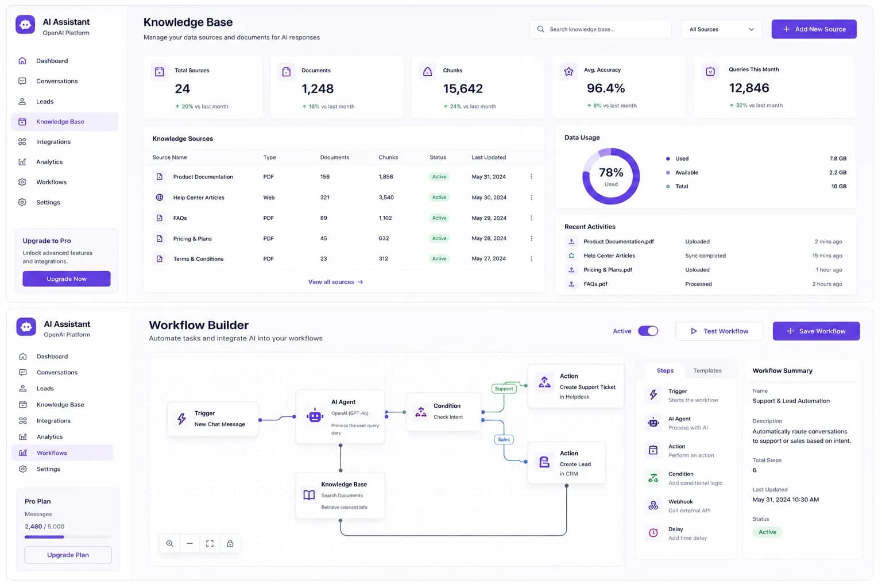882x588 pixels.
Task: Click the Condition step icon in Steps list
Action: click(653, 478)
